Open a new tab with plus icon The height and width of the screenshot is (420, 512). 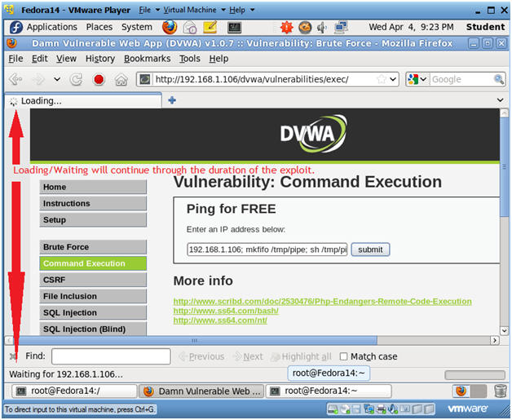click(172, 100)
